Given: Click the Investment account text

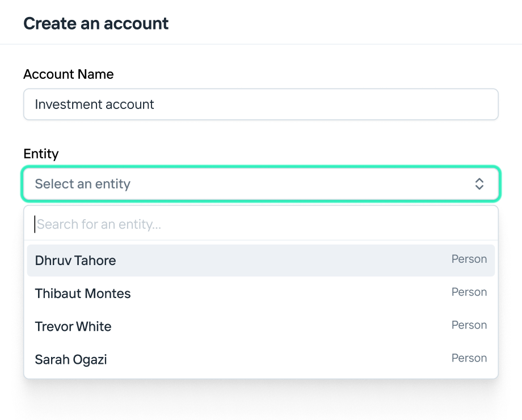Looking at the screenshot, I should tap(95, 104).
